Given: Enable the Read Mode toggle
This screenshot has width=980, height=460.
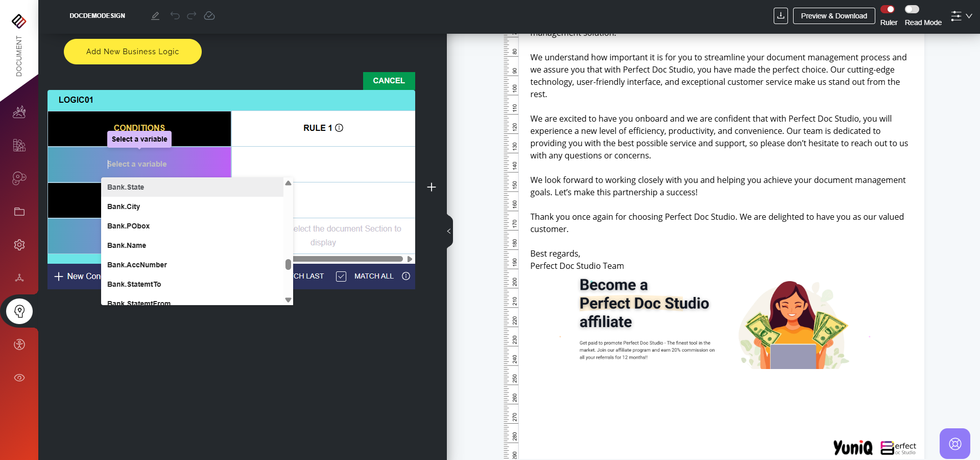Looking at the screenshot, I should click(x=912, y=9).
